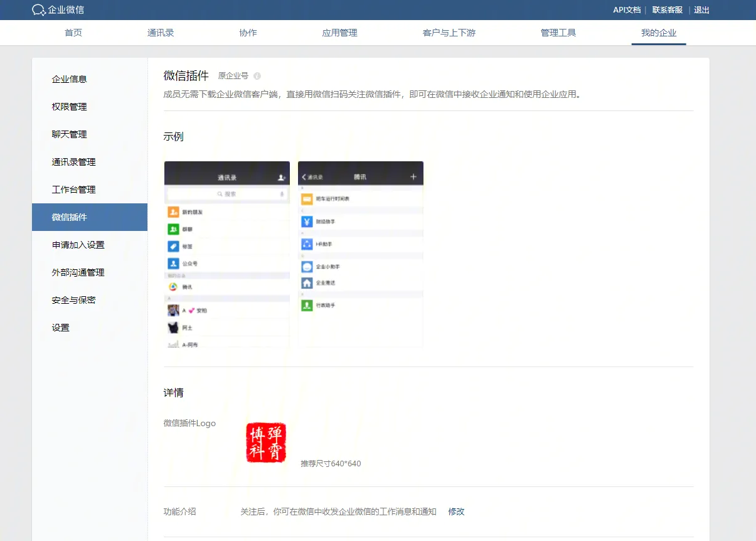756x541 pixels.
Task: Switch to the top 通讯录 navigation tab
Action: coord(161,33)
